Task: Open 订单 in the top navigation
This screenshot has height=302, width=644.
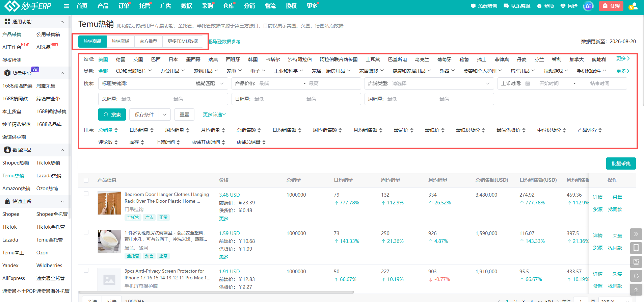Action: pyautogui.click(x=124, y=6)
